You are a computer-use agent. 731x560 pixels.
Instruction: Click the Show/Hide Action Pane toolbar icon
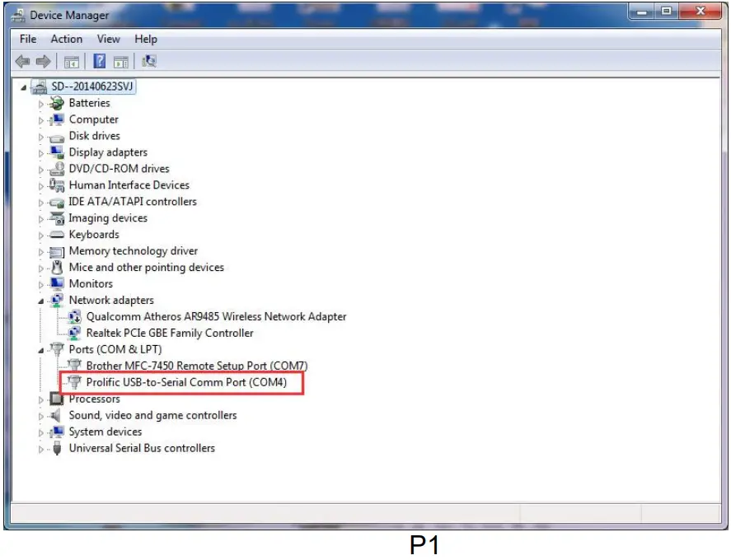(x=121, y=62)
